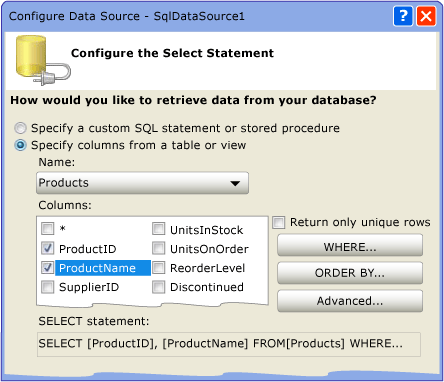Close the Configure Data Source dialog
The width and height of the screenshot is (444, 382).
pyautogui.click(x=426, y=16)
